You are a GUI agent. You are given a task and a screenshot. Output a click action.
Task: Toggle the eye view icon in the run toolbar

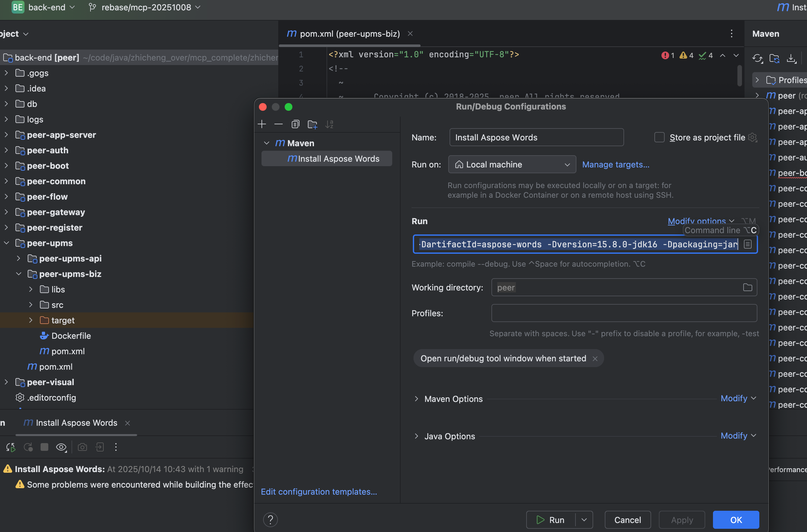[x=61, y=447]
